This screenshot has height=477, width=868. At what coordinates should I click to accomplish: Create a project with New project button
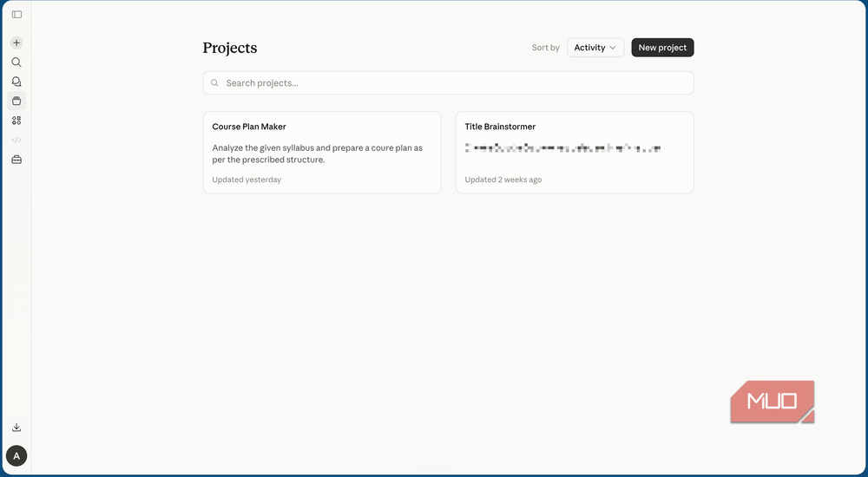coord(662,48)
